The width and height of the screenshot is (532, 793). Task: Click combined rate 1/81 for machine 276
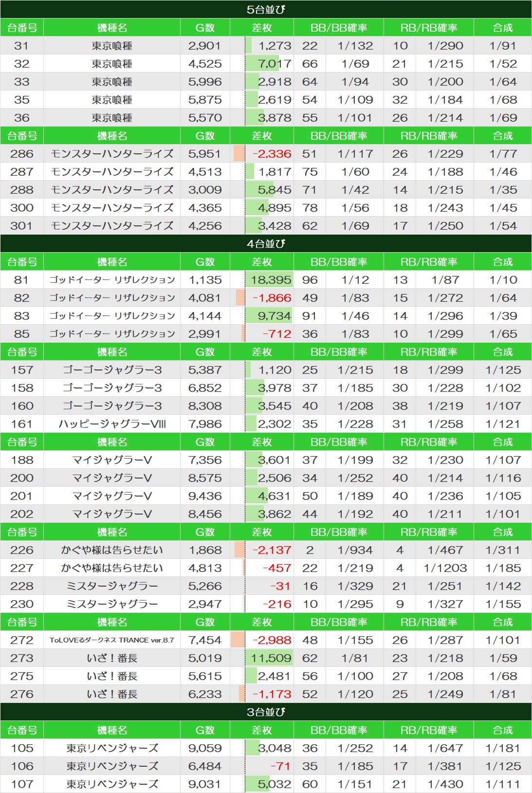click(x=503, y=694)
